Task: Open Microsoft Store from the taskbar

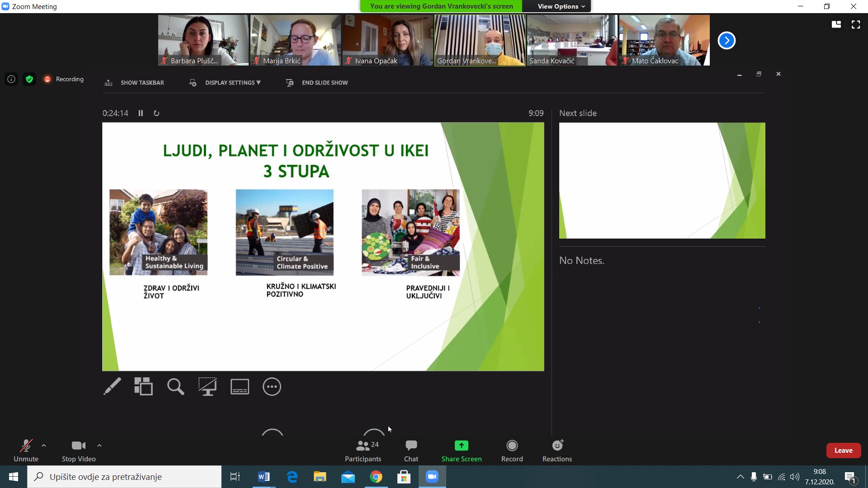Action: [x=404, y=477]
